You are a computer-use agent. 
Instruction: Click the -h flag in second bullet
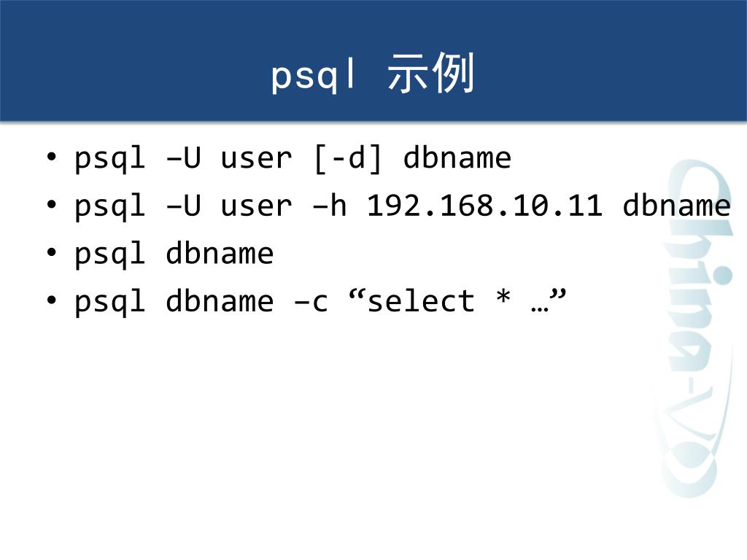pos(329,206)
